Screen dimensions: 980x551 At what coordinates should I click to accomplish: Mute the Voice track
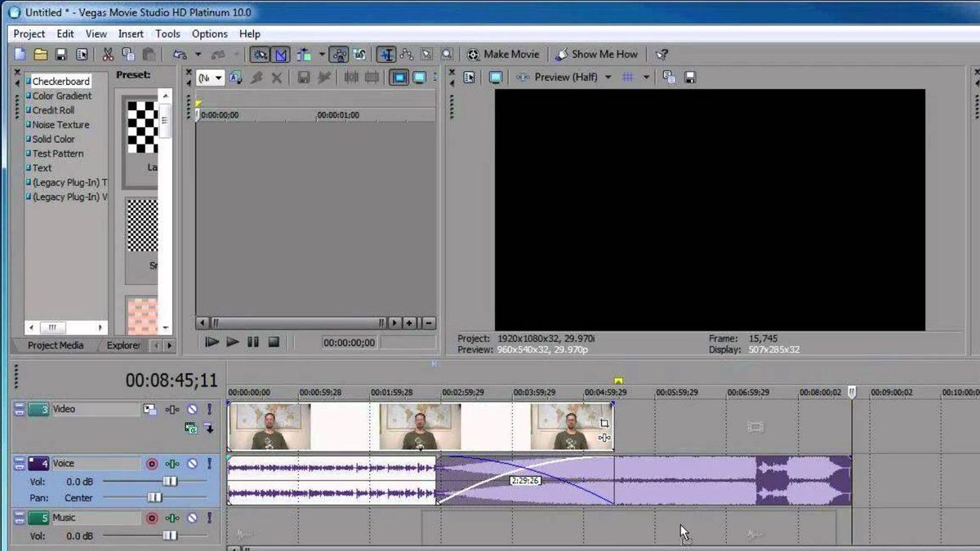pyautogui.click(x=191, y=463)
